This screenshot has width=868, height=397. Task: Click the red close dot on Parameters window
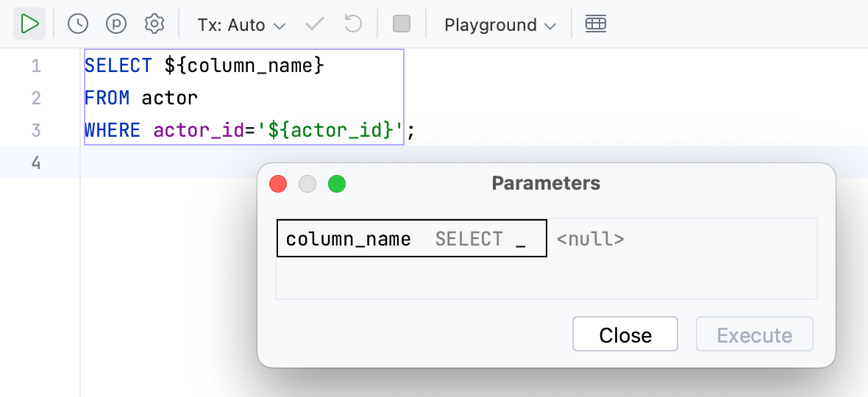pyautogui.click(x=278, y=184)
